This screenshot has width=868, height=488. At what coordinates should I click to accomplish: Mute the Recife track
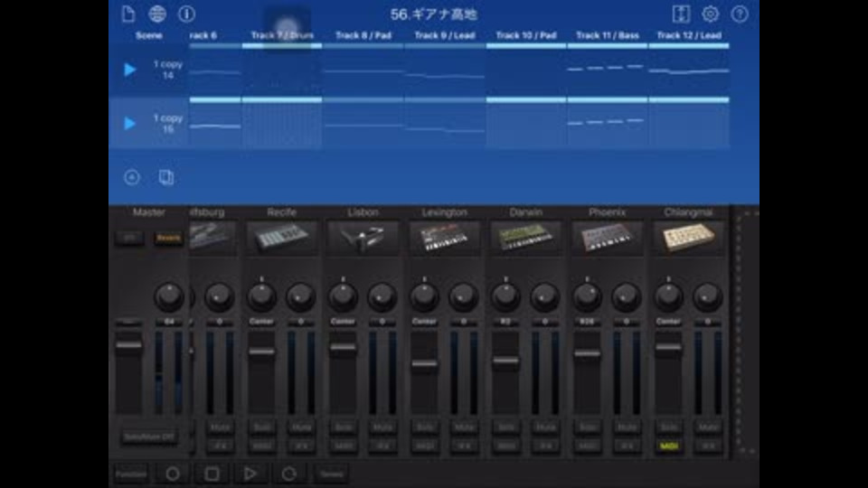pyautogui.click(x=301, y=427)
